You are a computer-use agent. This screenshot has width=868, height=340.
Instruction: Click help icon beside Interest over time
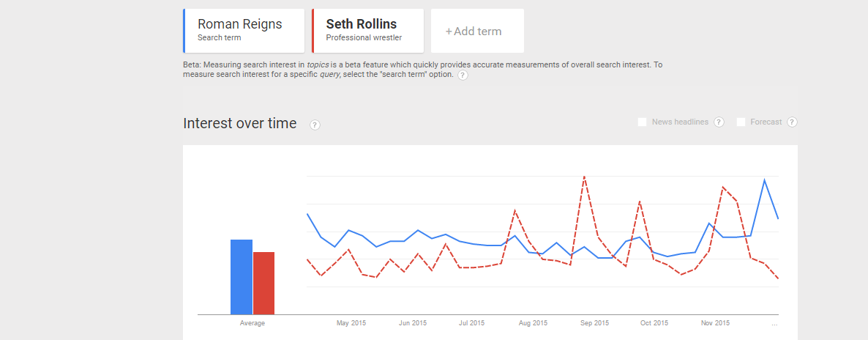(315, 125)
